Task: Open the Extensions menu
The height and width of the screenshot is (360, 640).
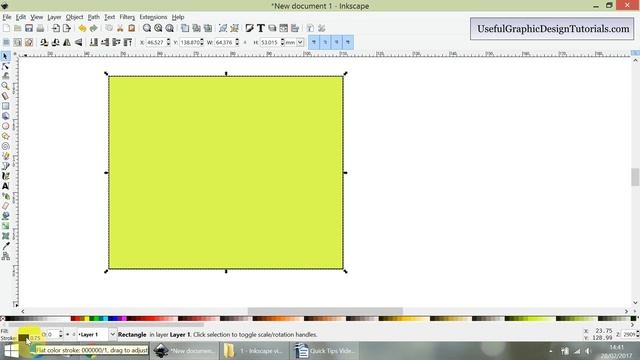Action: pos(153,17)
